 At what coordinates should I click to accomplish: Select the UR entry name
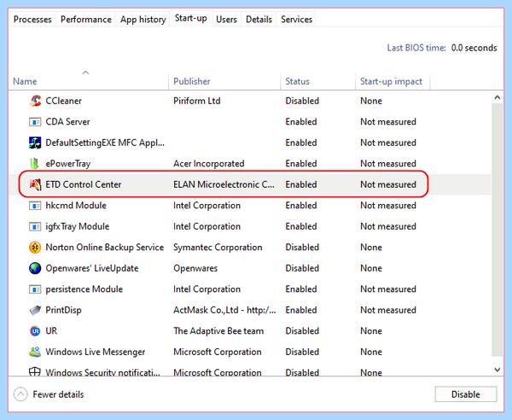tap(51, 331)
